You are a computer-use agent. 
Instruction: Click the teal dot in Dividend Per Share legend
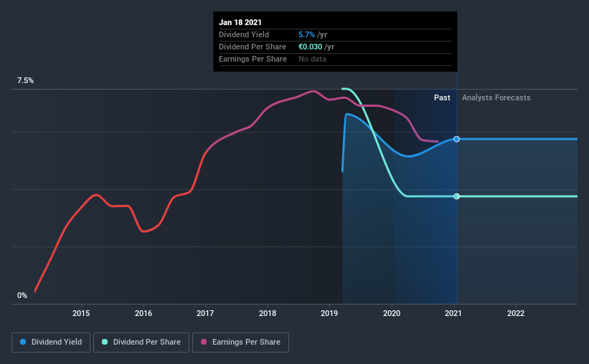[x=105, y=342]
